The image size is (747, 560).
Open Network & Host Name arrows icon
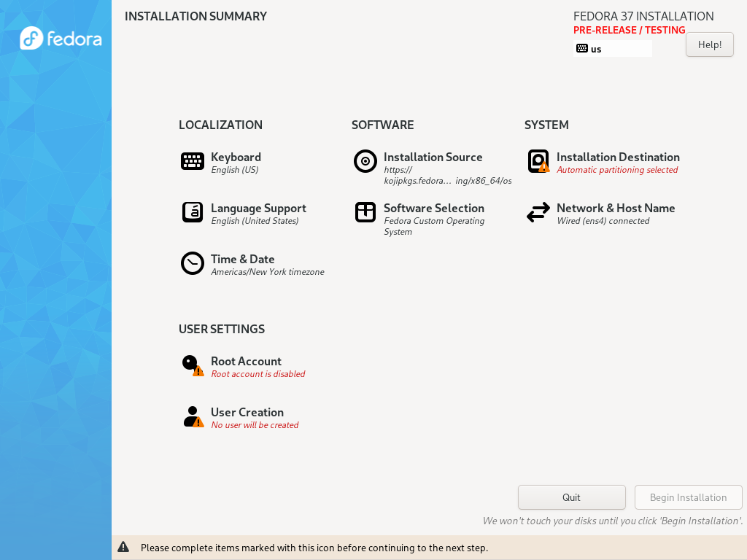click(x=538, y=212)
